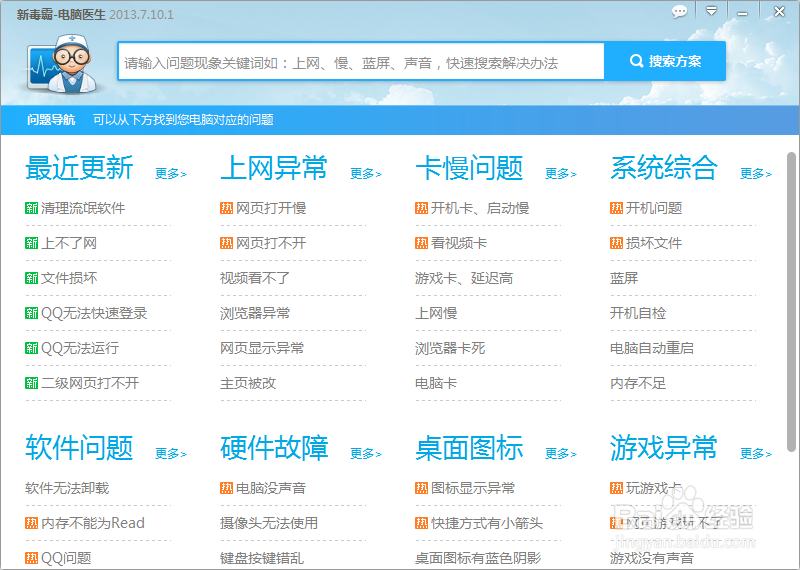Open 更多 next to 系统综合
Image resolution: width=800 pixels, height=570 pixels.
click(756, 174)
